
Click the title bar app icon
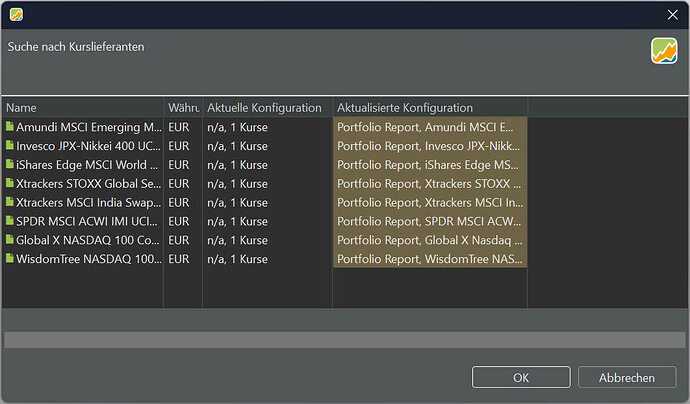tap(16, 15)
